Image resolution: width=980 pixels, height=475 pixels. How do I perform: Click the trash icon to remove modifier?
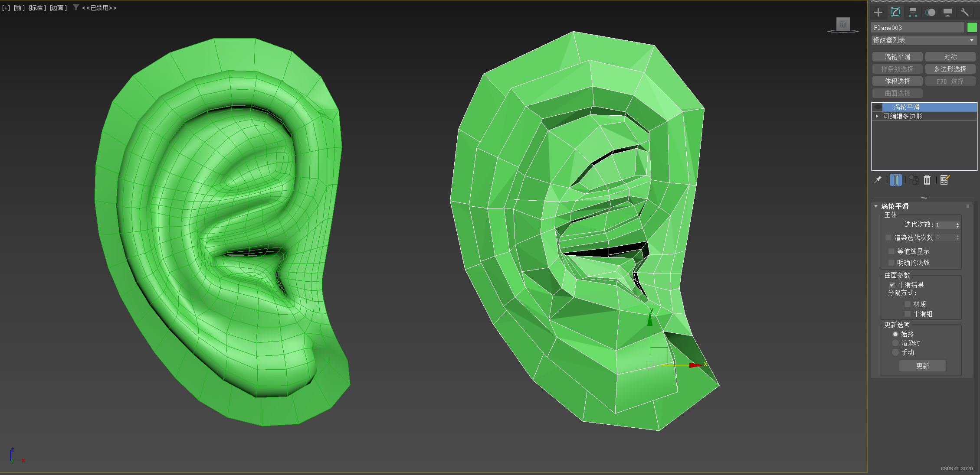[927, 180]
